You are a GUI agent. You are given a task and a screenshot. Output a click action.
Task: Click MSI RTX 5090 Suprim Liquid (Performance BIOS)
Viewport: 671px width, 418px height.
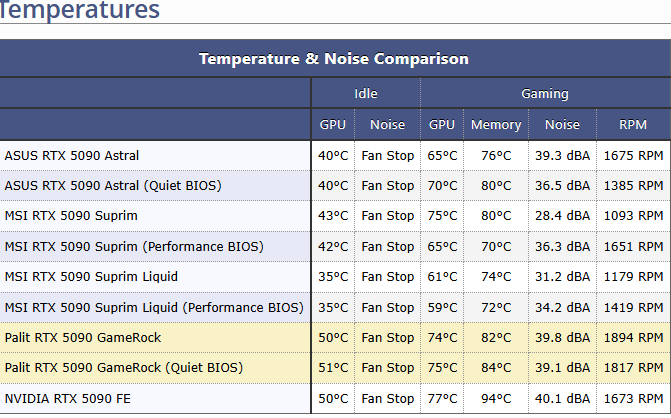pos(154,307)
